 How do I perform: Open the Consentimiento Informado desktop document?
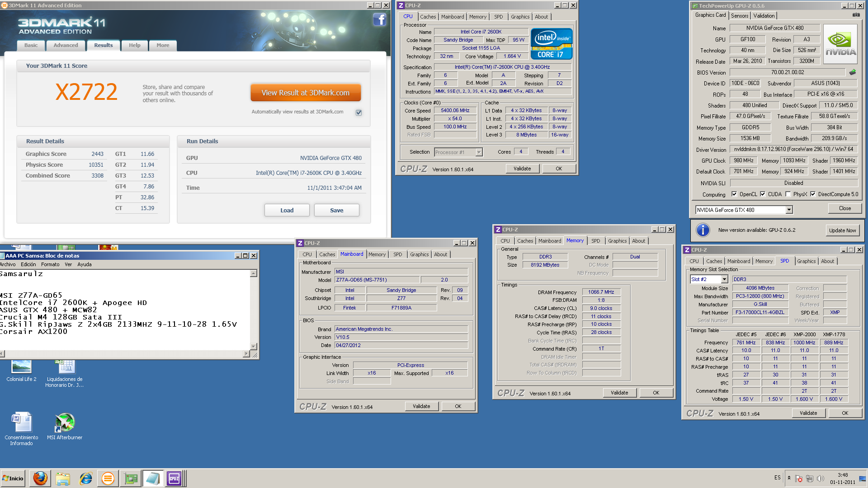pos(21,429)
